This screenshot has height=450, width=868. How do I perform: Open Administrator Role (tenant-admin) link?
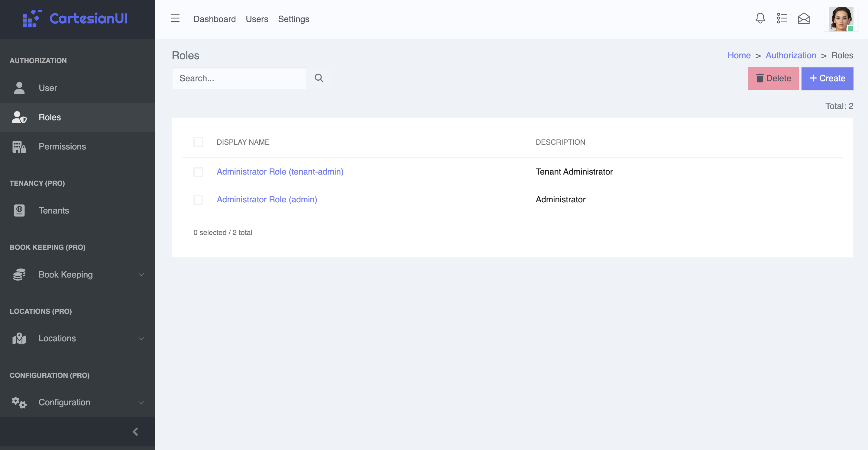click(x=280, y=172)
